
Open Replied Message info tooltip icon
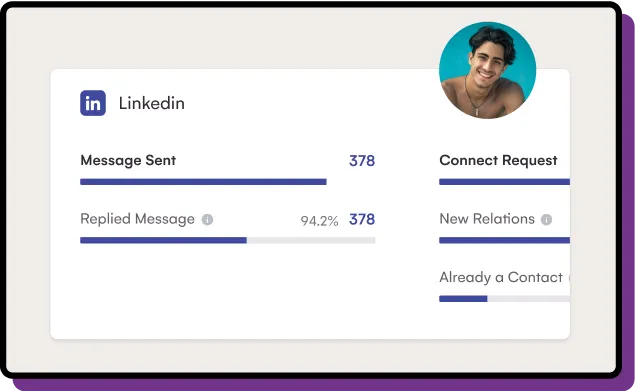click(207, 220)
